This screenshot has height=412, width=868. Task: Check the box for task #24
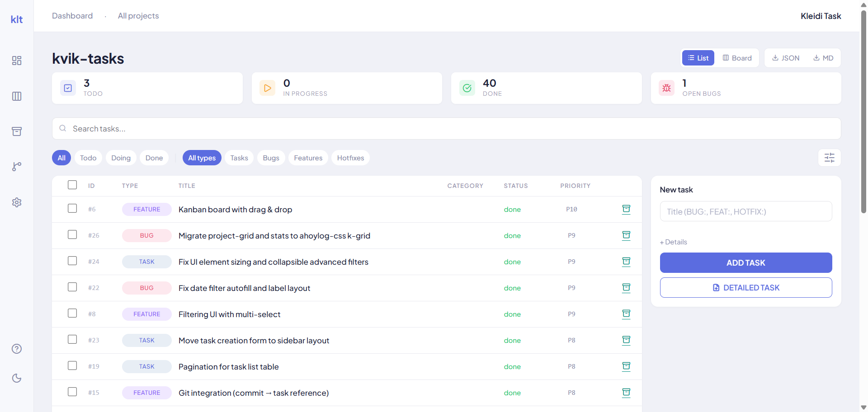[x=72, y=261]
